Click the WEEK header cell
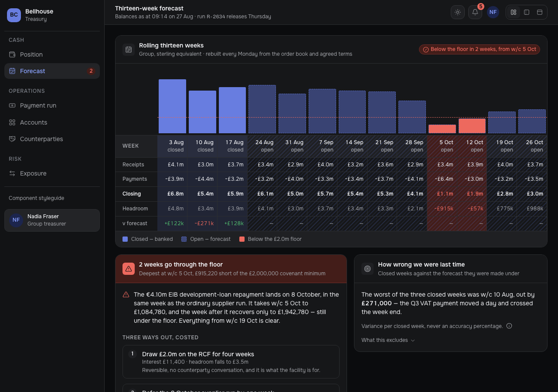The height and width of the screenshot is (392, 558). coord(136,146)
